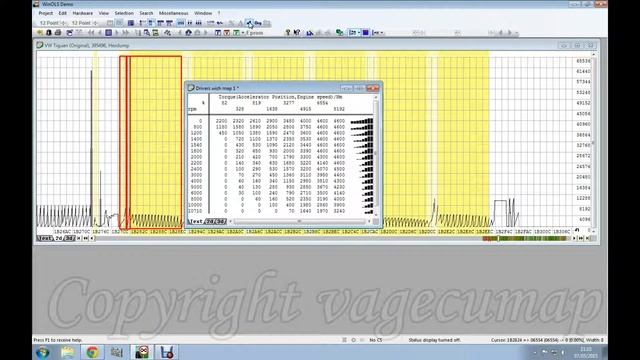Viewport: 640px width, 360px height.
Task: Switch main hexdump window to Text tab
Action: click(x=45, y=238)
